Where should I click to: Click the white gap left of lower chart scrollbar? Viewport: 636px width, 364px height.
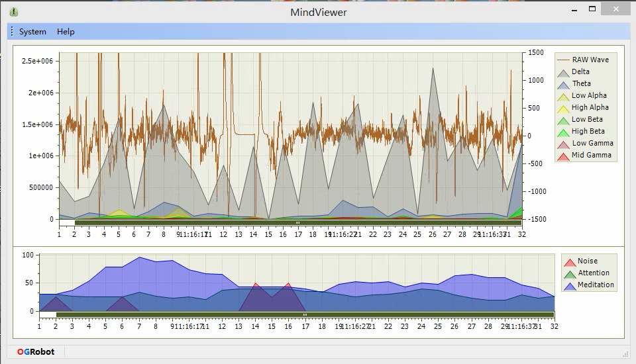click(x=48, y=314)
